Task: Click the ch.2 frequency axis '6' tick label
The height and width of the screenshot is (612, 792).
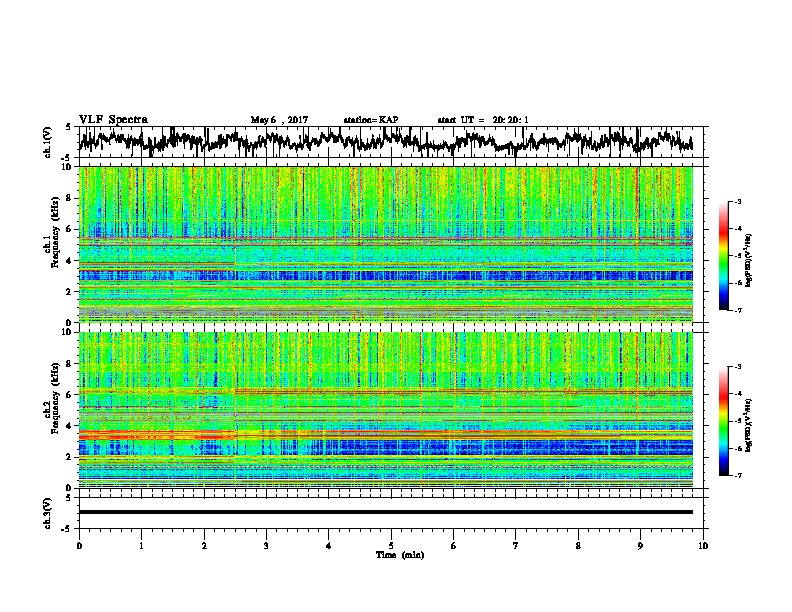Action: tap(70, 395)
